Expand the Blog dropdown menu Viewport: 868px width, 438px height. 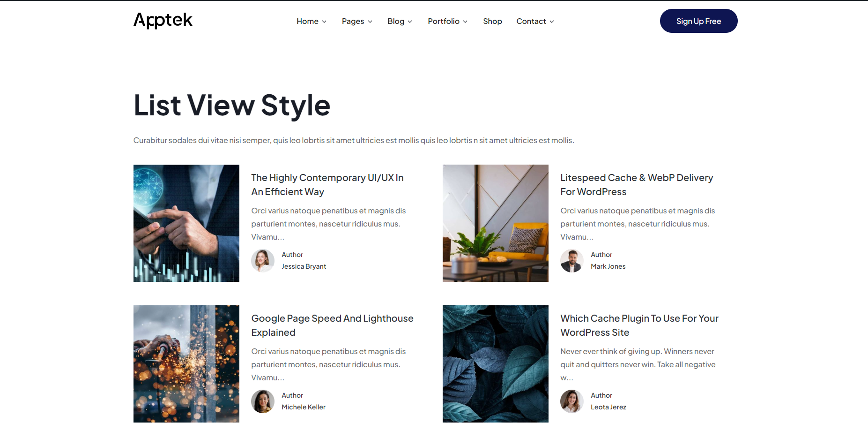coord(400,22)
